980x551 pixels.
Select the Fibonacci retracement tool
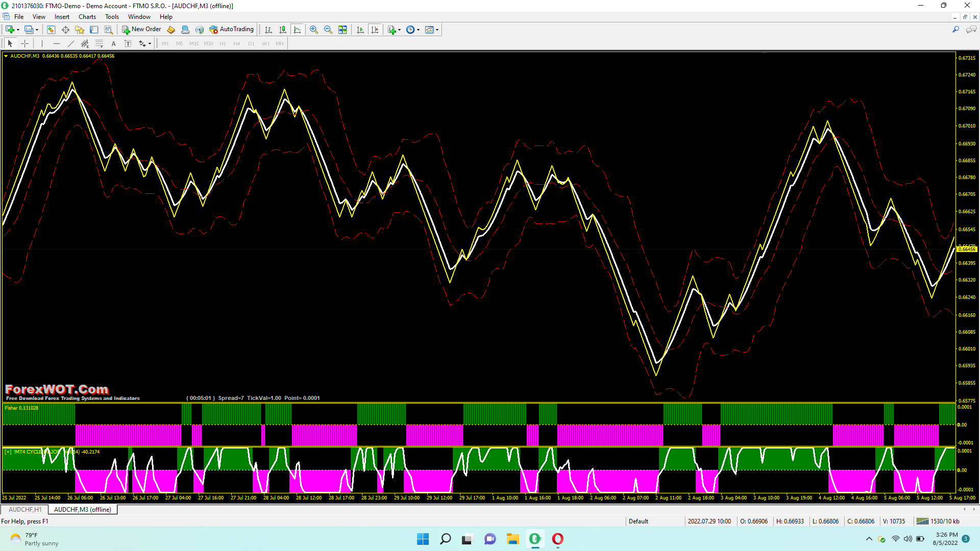click(x=100, y=44)
